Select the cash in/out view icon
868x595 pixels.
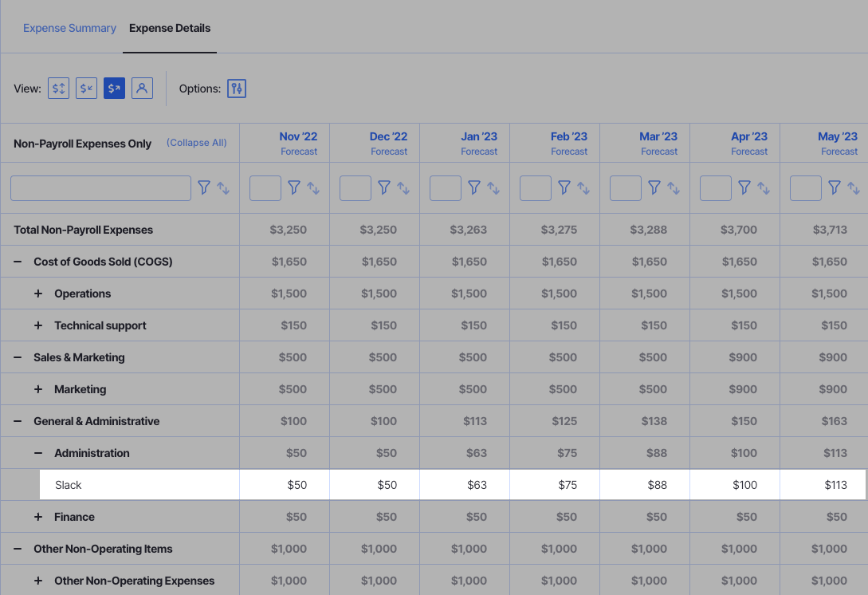(x=58, y=88)
